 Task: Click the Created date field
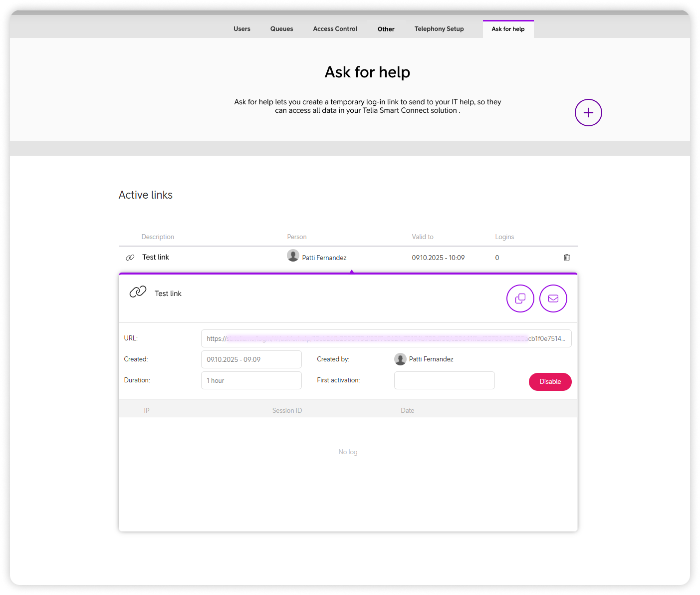[251, 359]
